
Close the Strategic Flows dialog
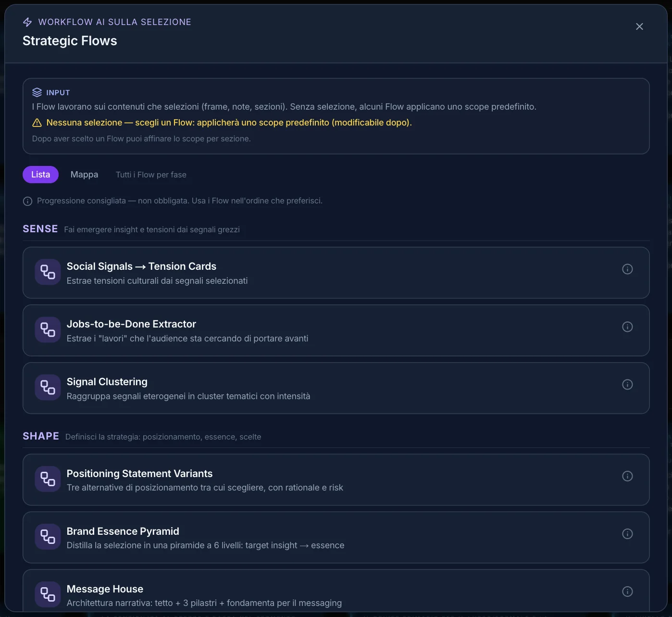639,26
